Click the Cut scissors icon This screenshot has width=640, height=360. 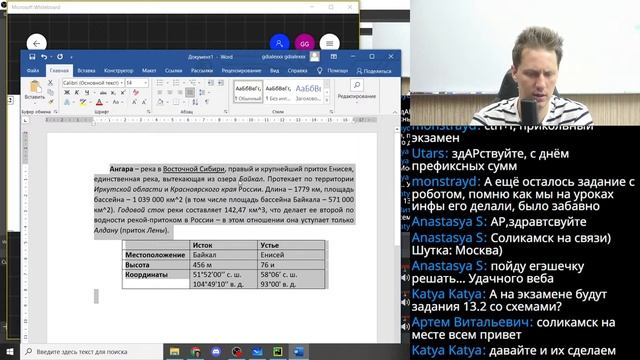[51, 83]
